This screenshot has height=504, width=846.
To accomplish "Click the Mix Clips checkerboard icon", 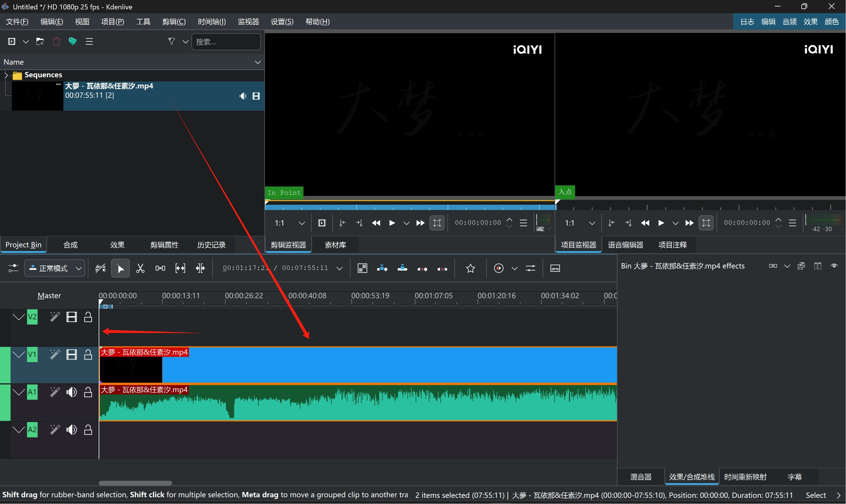I will (363, 269).
